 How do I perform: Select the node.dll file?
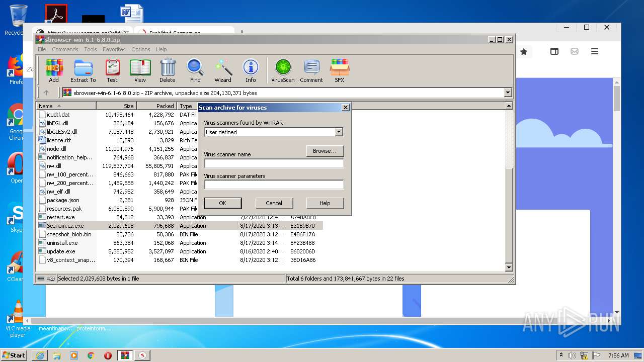tap(56, 149)
